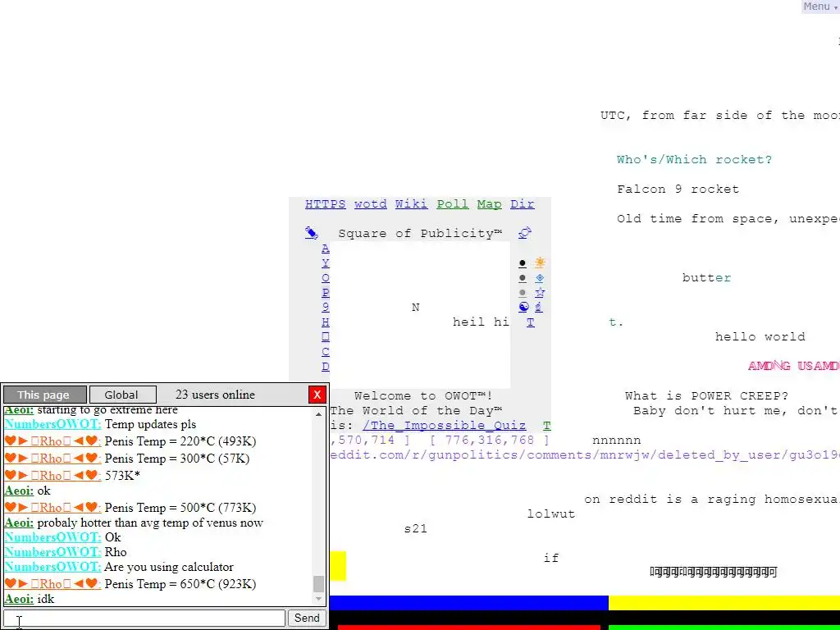Click the yellow square block
Image resolution: width=840 pixels, height=630 pixels.
[x=338, y=566]
